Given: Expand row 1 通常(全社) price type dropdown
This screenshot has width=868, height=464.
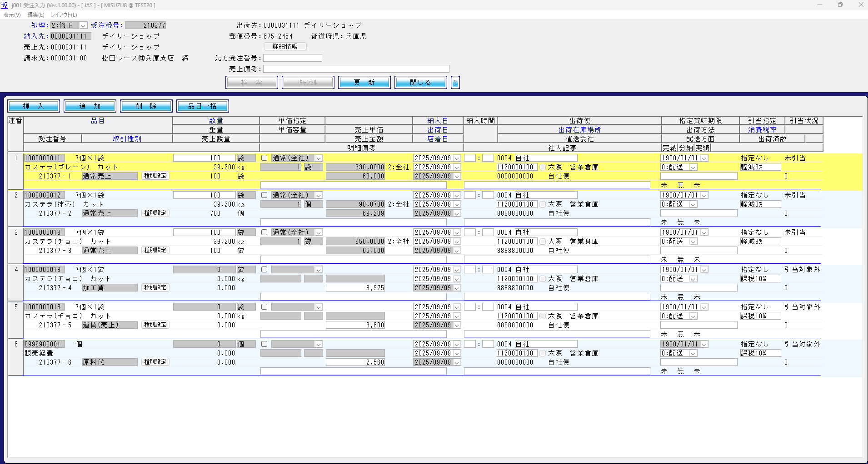Looking at the screenshot, I should (x=319, y=158).
